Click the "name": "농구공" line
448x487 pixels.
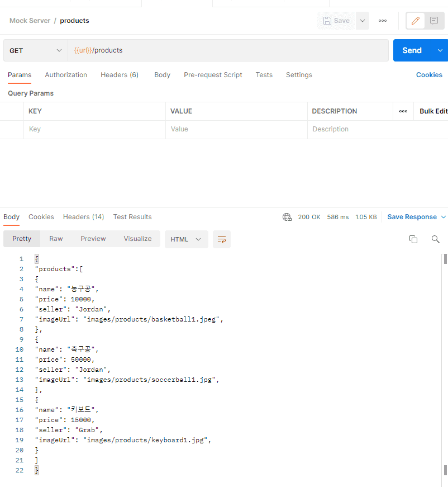click(x=66, y=289)
